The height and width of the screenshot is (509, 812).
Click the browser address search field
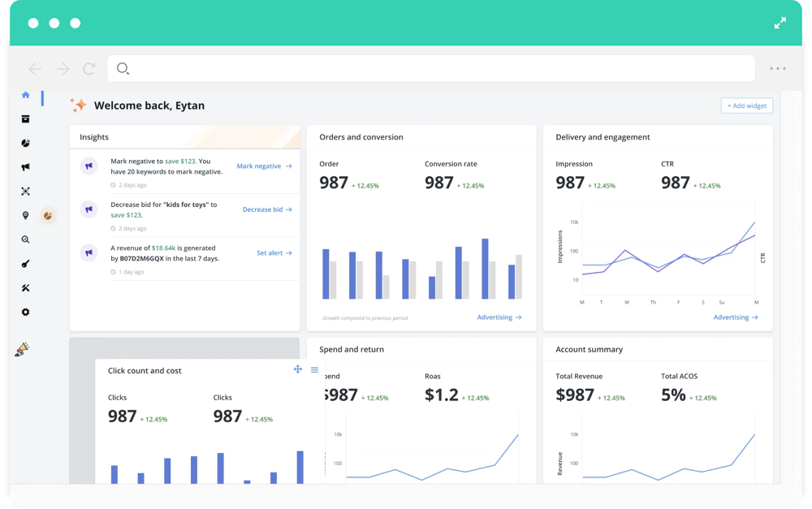[431, 68]
